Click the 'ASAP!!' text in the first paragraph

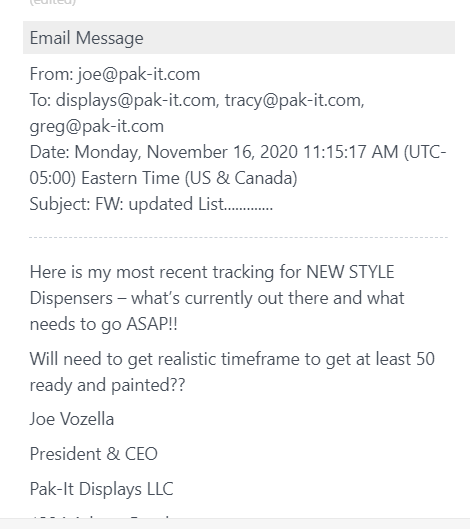152,324
